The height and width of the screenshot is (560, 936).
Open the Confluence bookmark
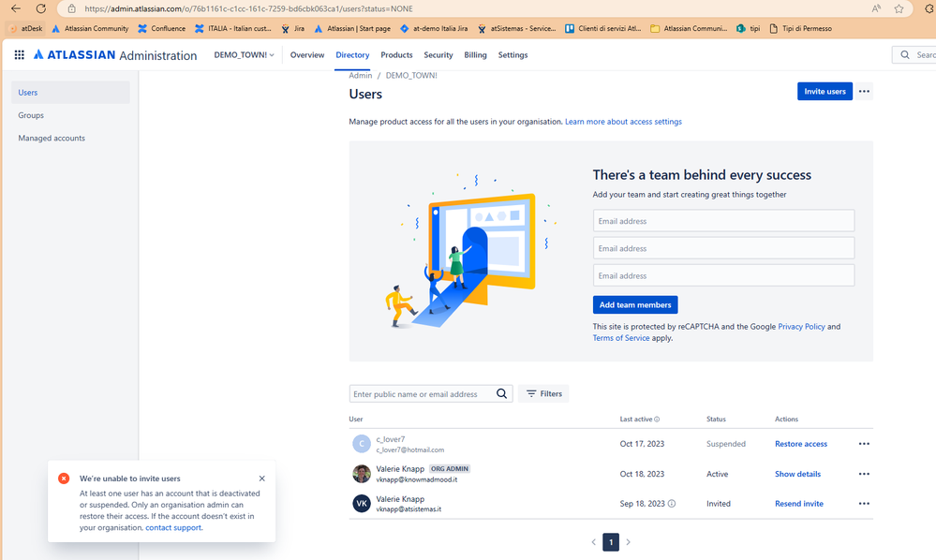coord(162,29)
